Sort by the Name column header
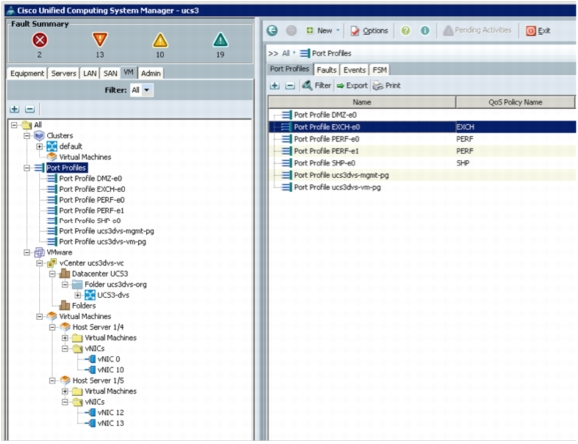The height and width of the screenshot is (444, 578). click(x=362, y=102)
